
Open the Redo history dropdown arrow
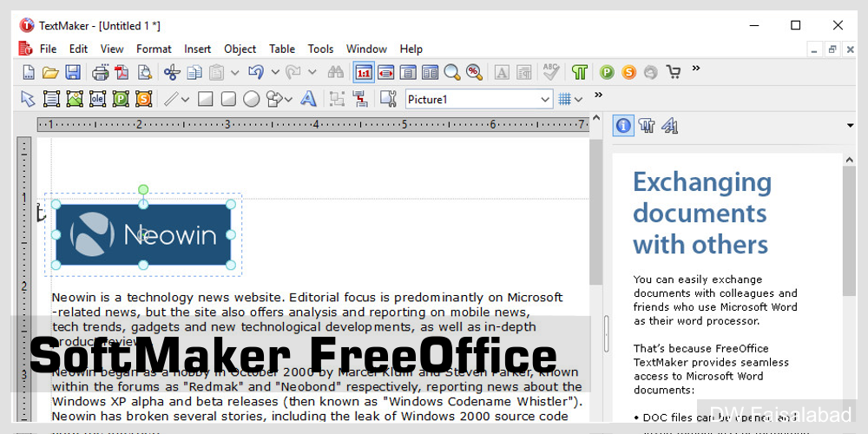[x=312, y=72]
